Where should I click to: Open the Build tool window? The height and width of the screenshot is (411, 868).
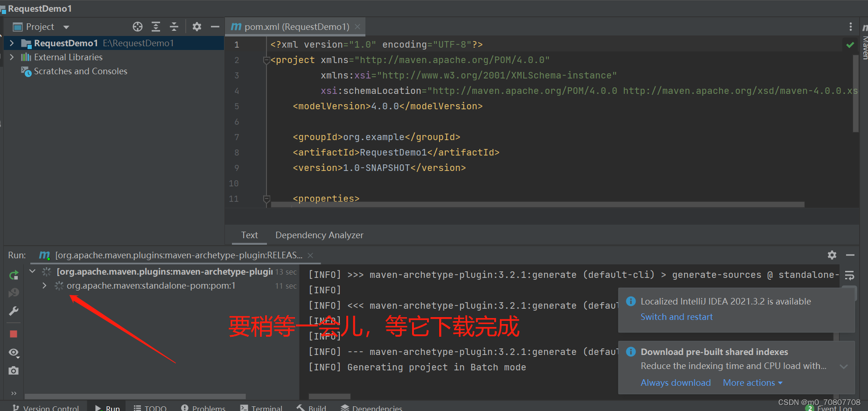pyautogui.click(x=312, y=408)
